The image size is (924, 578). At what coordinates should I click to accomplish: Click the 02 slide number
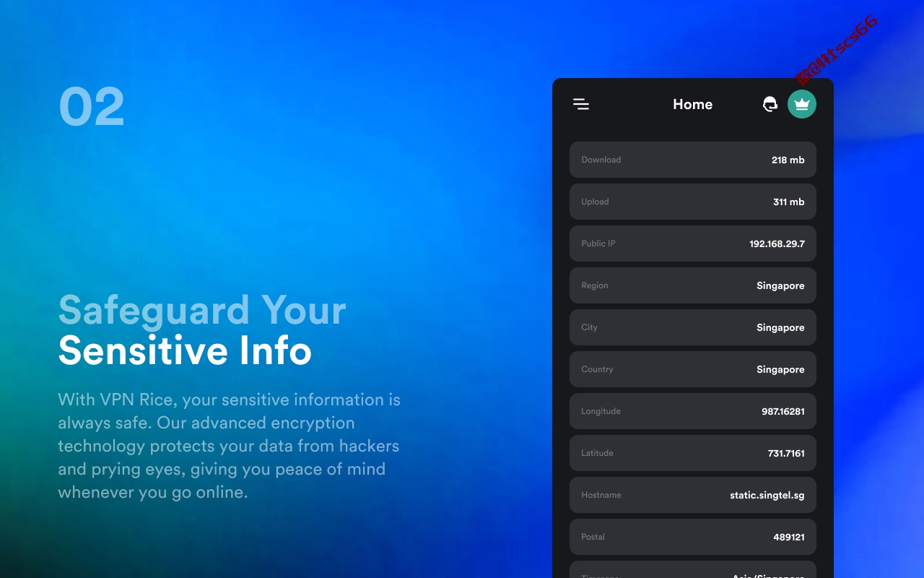[92, 108]
